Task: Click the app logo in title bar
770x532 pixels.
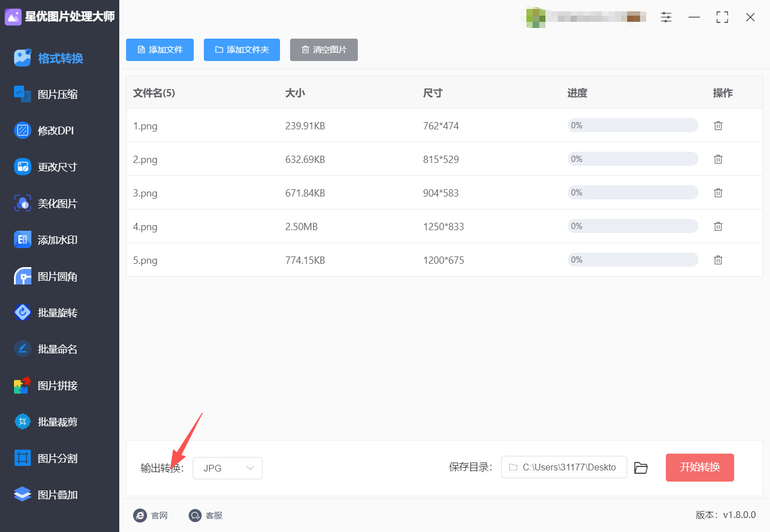Action: pos(13,17)
